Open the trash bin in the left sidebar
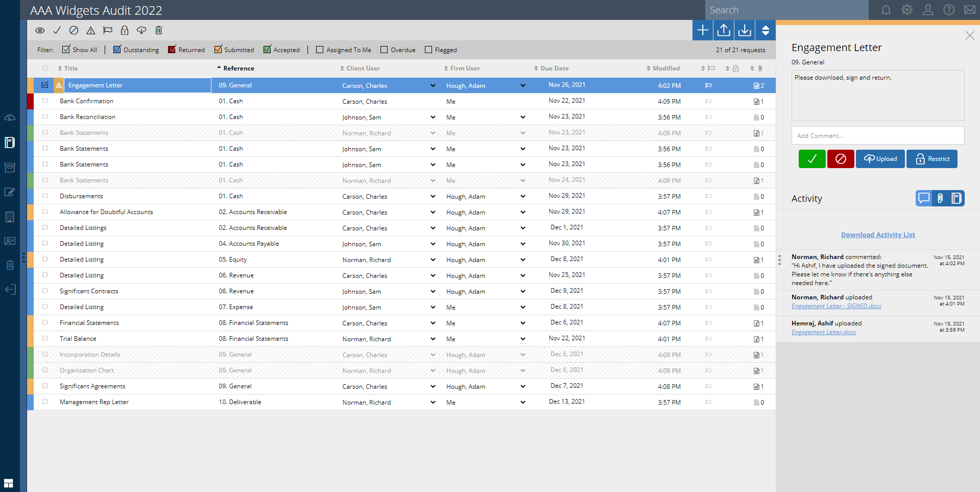Viewport: 980px width, 492px height. (10, 265)
